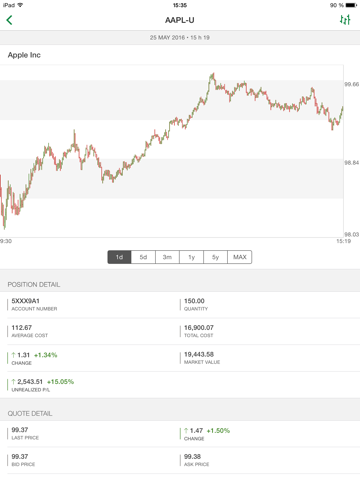Select the MAX chart range
The width and height of the screenshot is (360, 480).
(240, 257)
